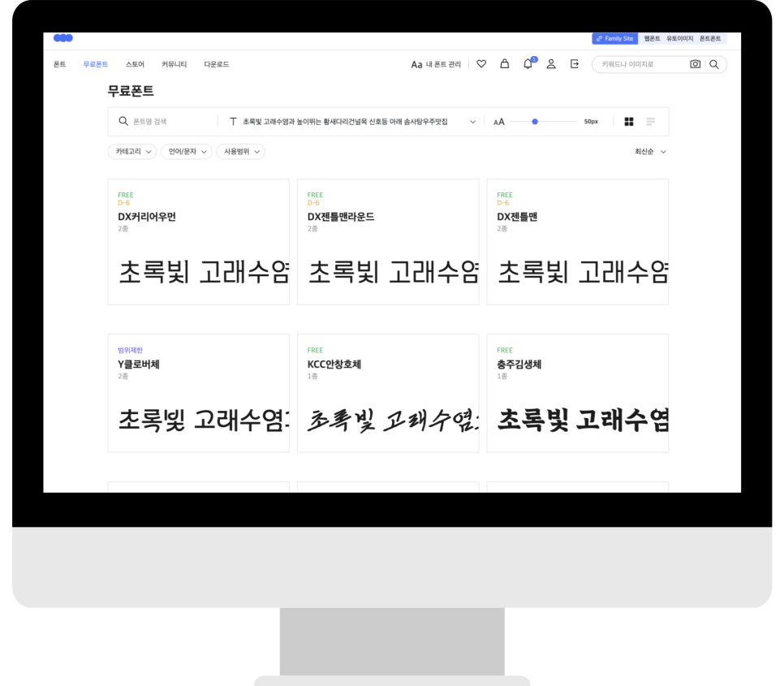This screenshot has width=784, height=686.
Task: Open the user profile icon
Action: point(551,64)
